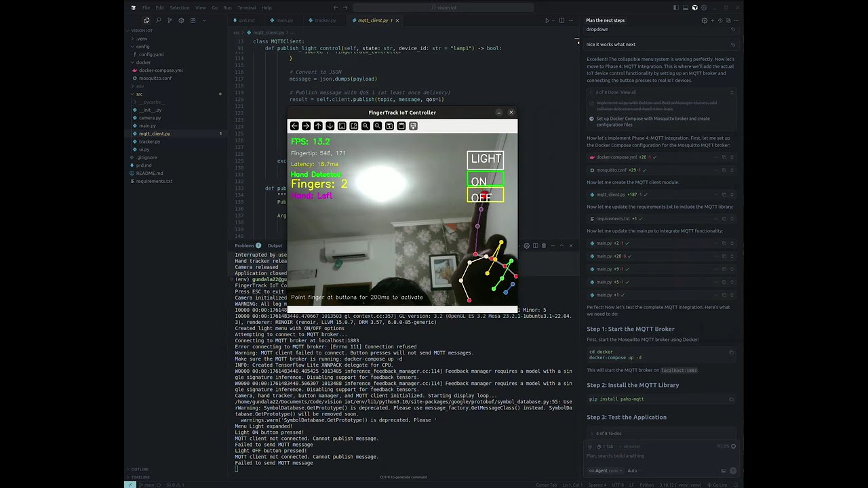Image resolution: width=868 pixels, height=488 pixels.
Task: Click the matplotlib Zoom magnifier icon
Action: click(366, 126)
